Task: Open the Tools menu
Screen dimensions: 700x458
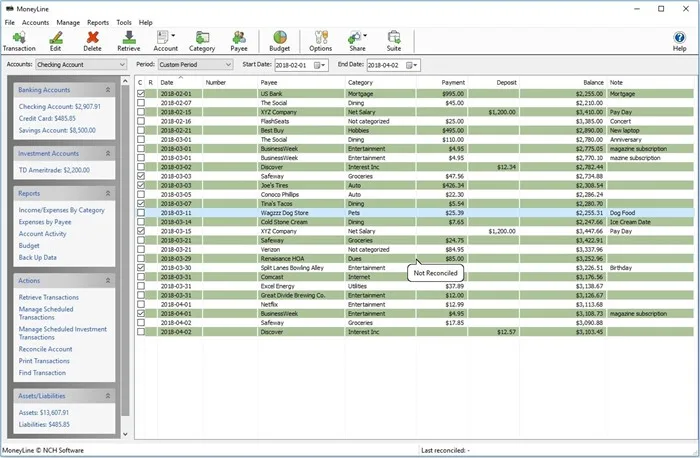Action: point(124,22)
